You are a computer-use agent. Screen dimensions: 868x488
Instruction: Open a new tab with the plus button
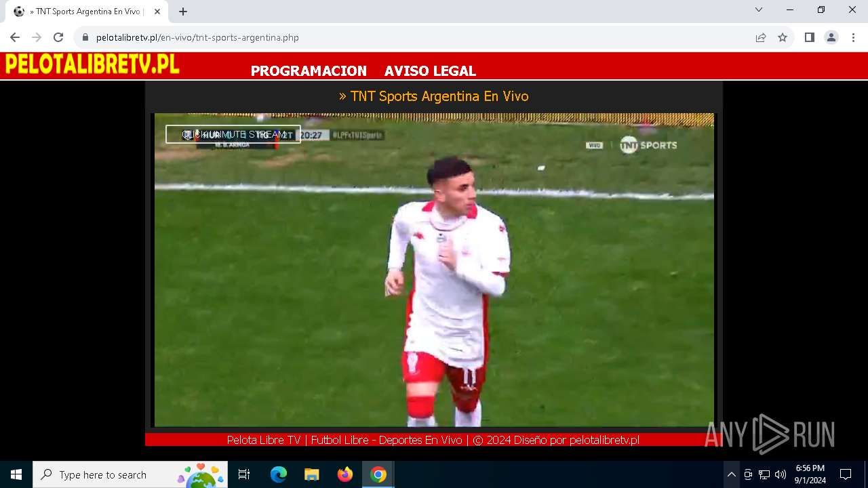(183, 12)
